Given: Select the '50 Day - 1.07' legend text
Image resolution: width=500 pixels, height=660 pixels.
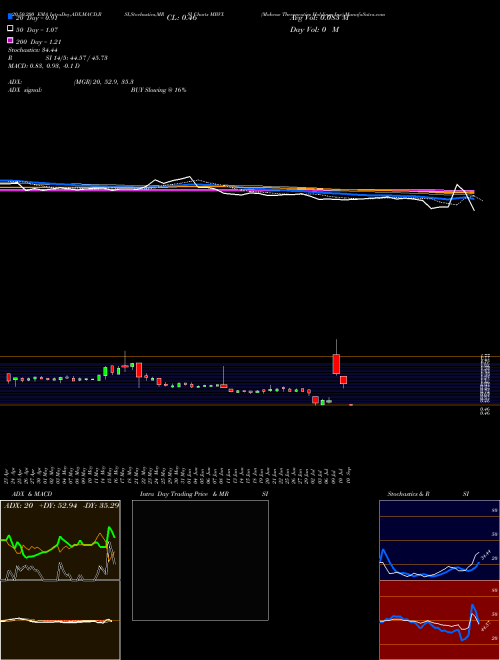Looking at the screenshot, I should [37, 30].
